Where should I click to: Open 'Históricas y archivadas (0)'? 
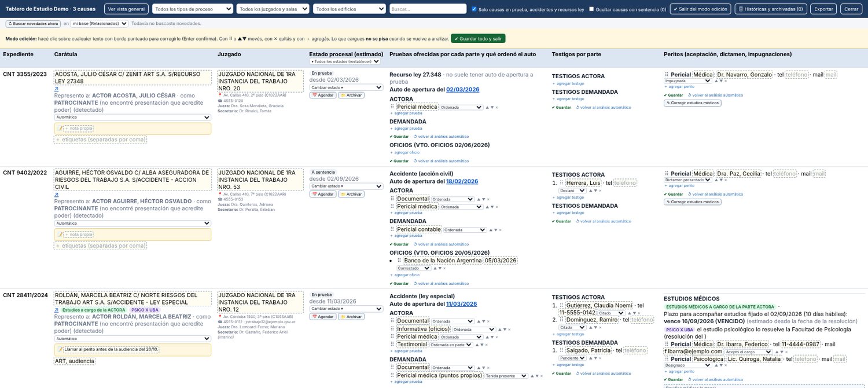tap(771, 9)
